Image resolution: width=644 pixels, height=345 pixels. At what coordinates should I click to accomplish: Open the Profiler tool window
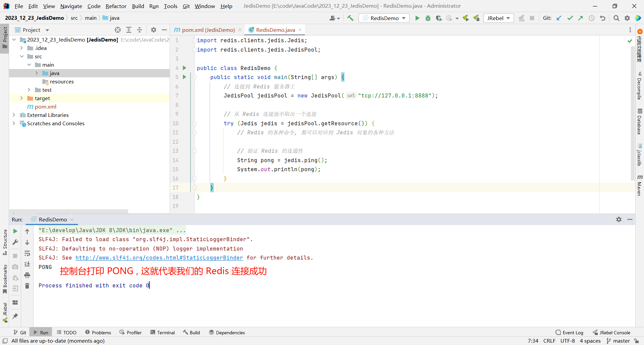point(130,332)
